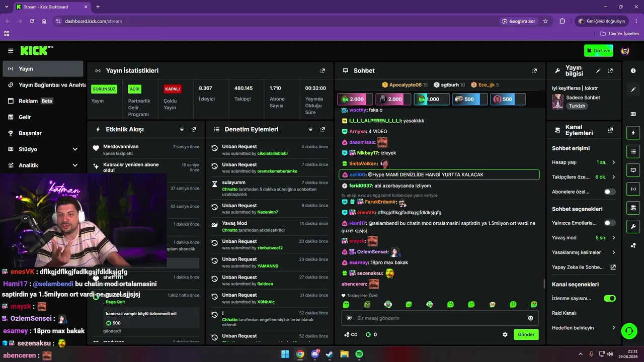Open Hesap yaşı setting chevron
Image resolution: width=644 pixels, height=362 pixels.
[613, 162]
